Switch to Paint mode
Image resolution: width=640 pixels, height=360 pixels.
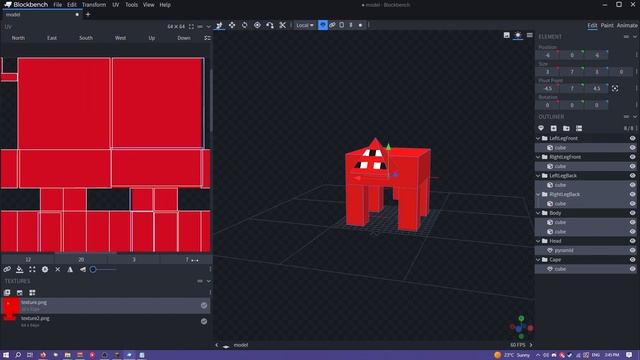tap(607, 25)
